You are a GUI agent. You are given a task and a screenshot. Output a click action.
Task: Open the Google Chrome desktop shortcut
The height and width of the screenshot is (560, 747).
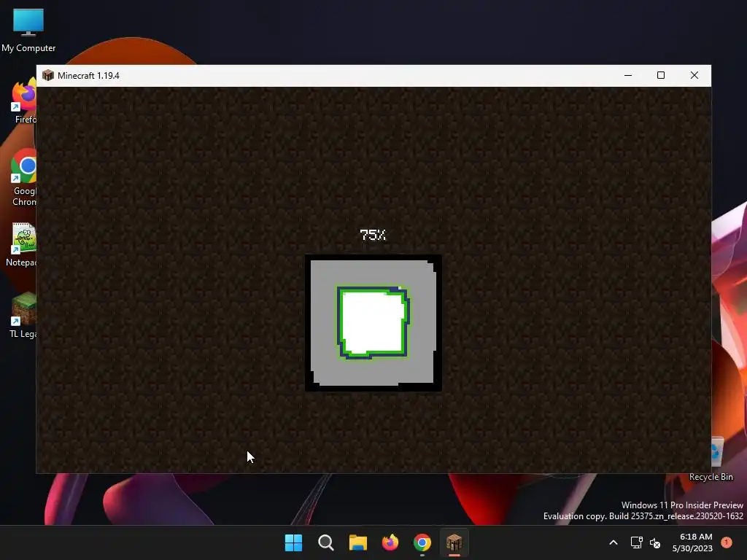[24, 177]
